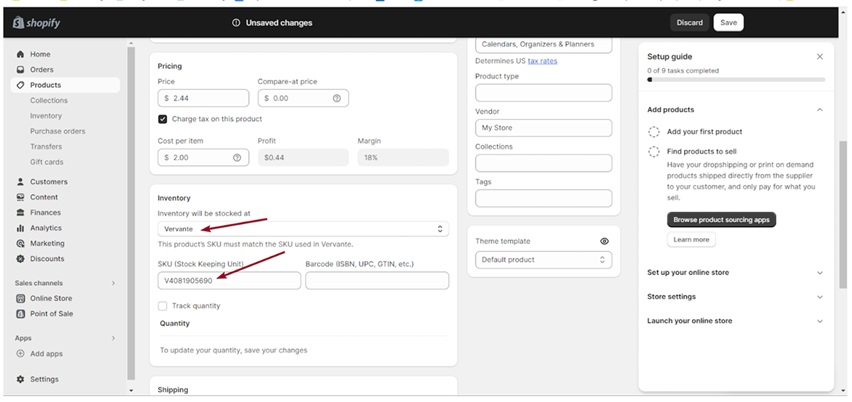Image resolution: width=852 pixels, height=402 pixels.
Task: Click the Calendars, Organizers & Planners category field
Action: click(543, 45)
